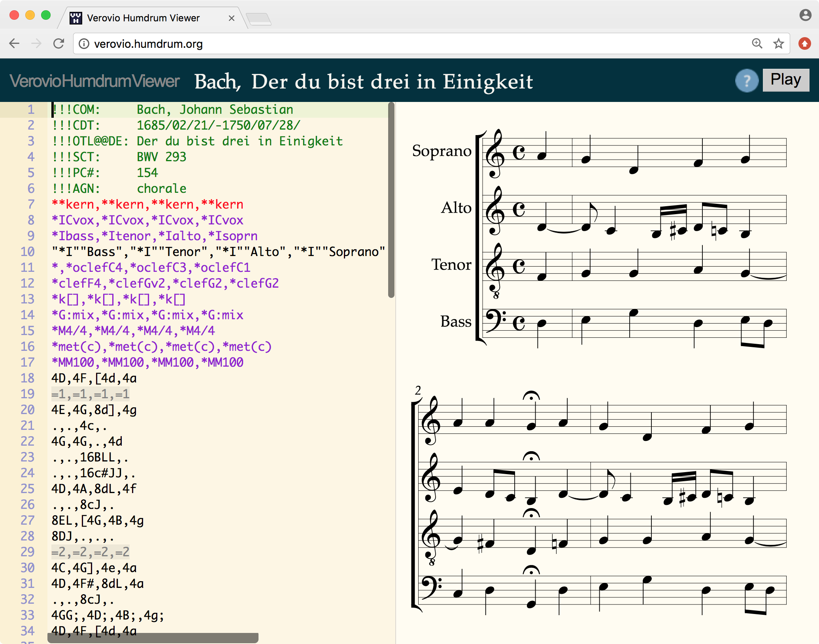Click the title Bach, Der du bist drei in Einigkeit
The width and height of the screenshot is (819, 644).
click(364, 82)
